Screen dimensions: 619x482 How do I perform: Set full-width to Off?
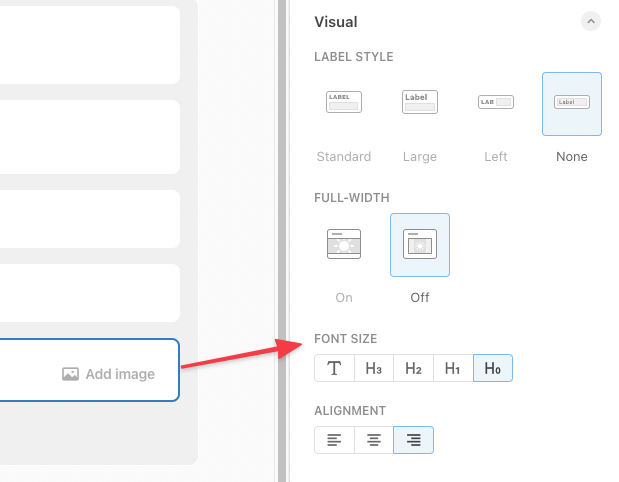(420, 244)
